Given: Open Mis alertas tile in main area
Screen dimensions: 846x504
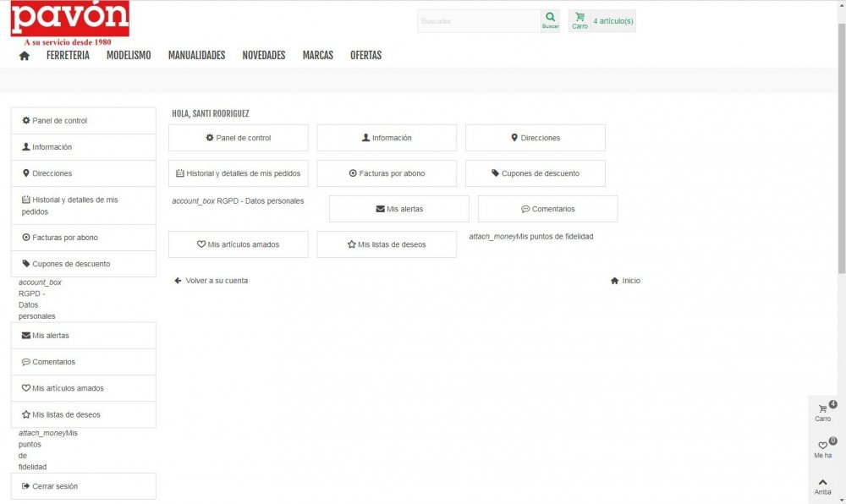Looking at the screenshot, I should click(399, 209).
